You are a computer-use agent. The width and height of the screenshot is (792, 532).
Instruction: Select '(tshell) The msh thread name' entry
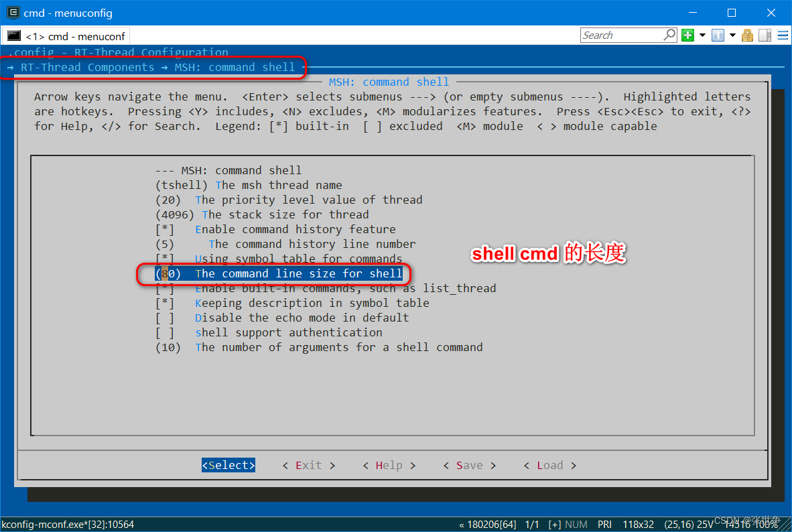(249, 186)
